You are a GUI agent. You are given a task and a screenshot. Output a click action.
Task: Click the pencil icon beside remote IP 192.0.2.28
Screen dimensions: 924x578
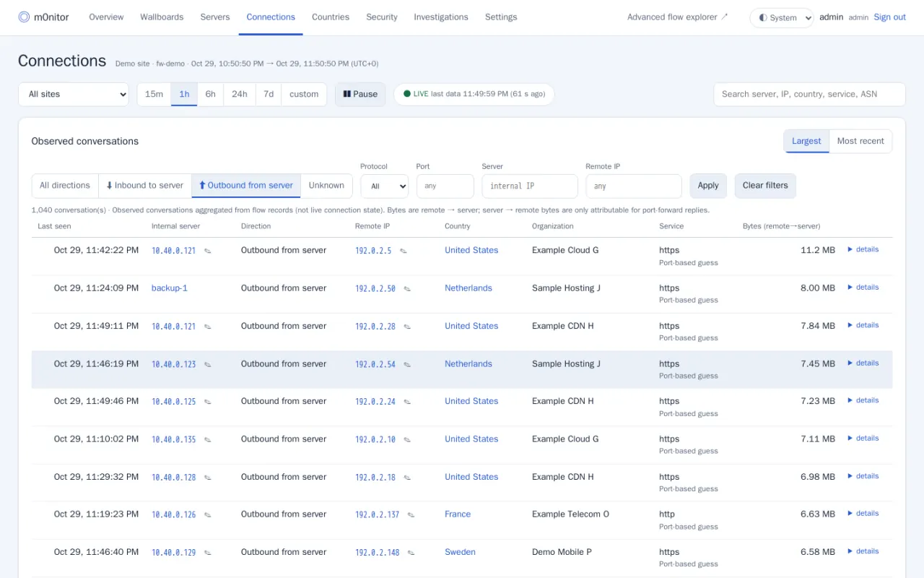click(407, 327)
